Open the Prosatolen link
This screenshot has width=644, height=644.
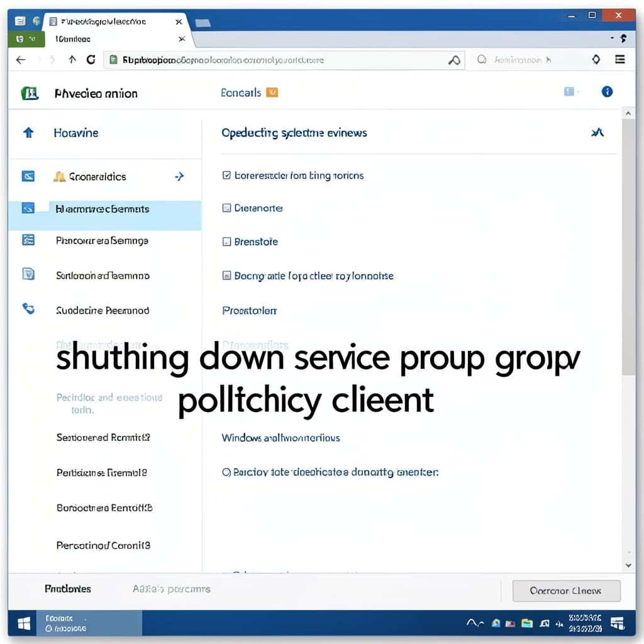coord(249,311)
